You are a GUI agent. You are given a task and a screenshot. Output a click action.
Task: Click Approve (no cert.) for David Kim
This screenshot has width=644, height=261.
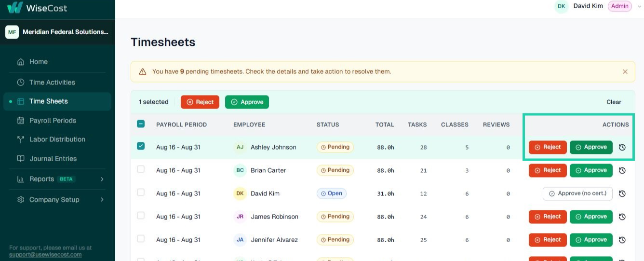coord(577,193)
